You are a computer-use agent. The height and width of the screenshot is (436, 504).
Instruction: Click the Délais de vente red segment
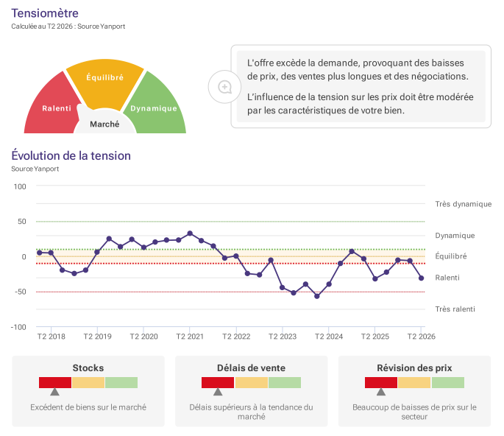click(x=218, y=382)
